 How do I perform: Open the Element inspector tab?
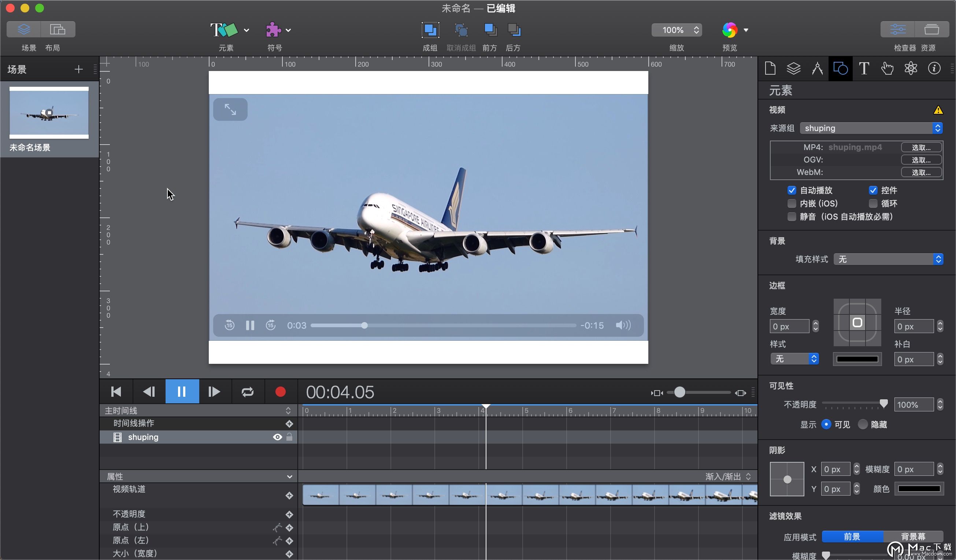pyautogui.click(x=840, y=68)
